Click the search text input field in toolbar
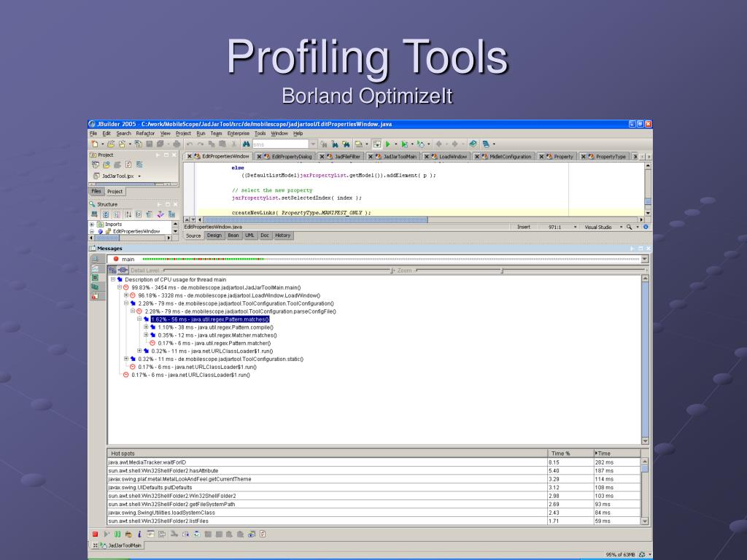 tap(281, 144)
